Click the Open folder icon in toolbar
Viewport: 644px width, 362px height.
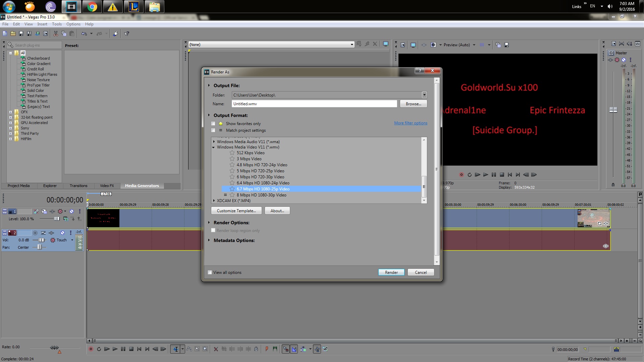13,34
